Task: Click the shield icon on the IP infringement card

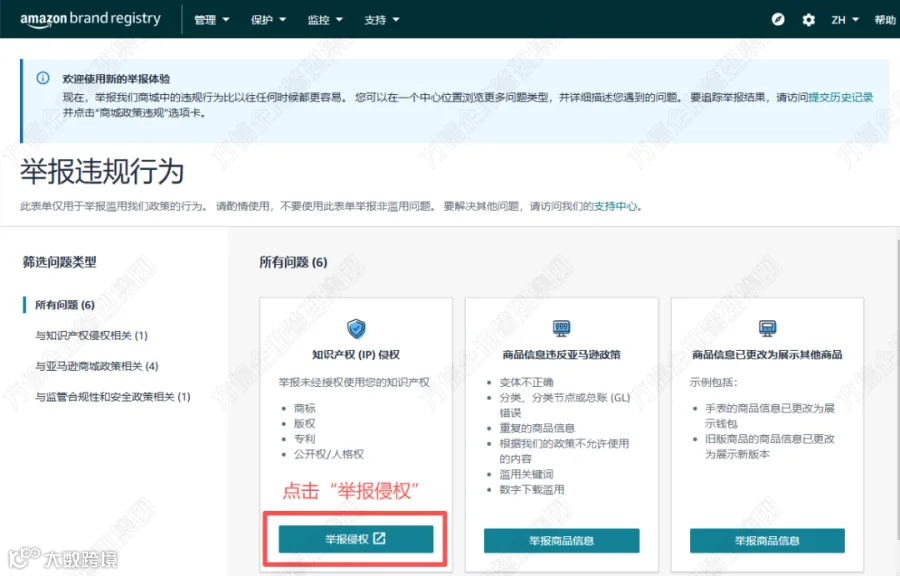Action: point(356,329)
